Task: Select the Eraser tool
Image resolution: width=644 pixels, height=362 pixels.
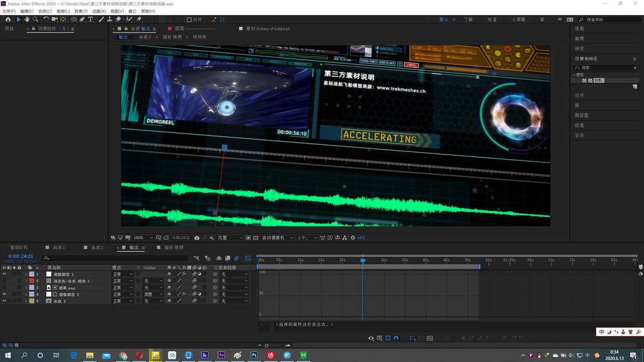Action: click(x=118, y=19)
